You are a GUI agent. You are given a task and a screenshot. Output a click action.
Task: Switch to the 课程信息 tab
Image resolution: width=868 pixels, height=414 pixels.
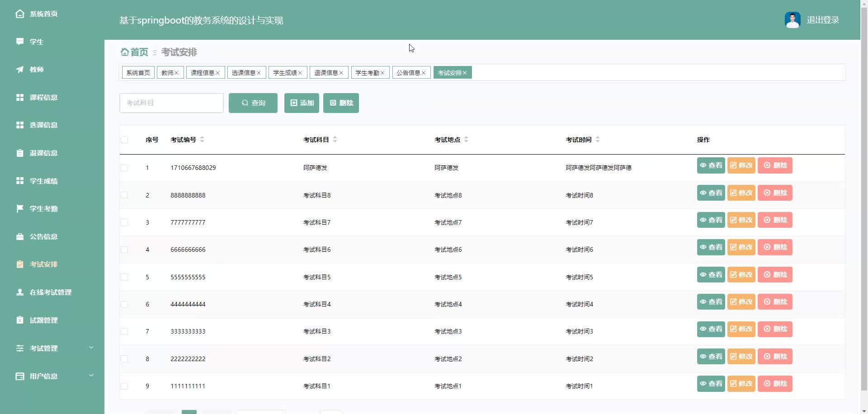point(205,73)
